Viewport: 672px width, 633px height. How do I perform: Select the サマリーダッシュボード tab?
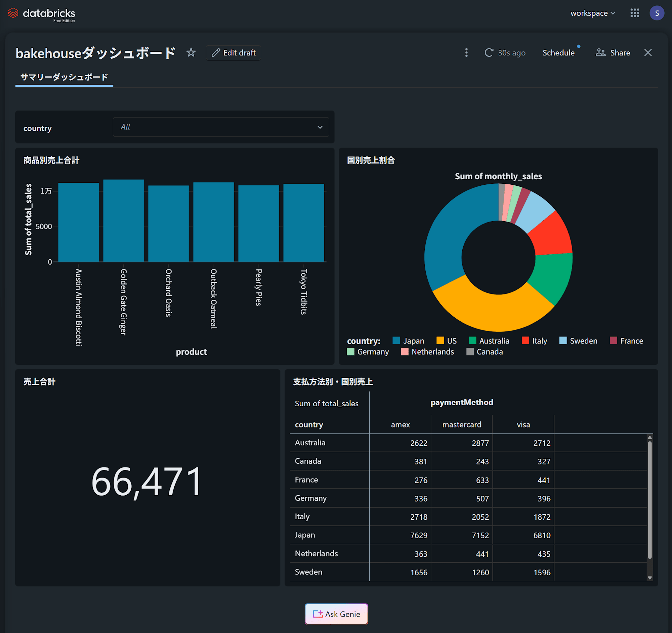click(x=64, y=77)
